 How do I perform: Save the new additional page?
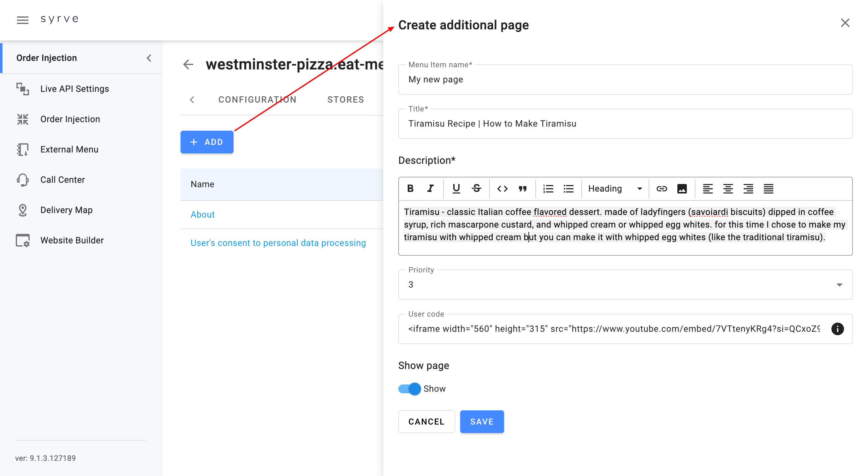pos(482,421)
